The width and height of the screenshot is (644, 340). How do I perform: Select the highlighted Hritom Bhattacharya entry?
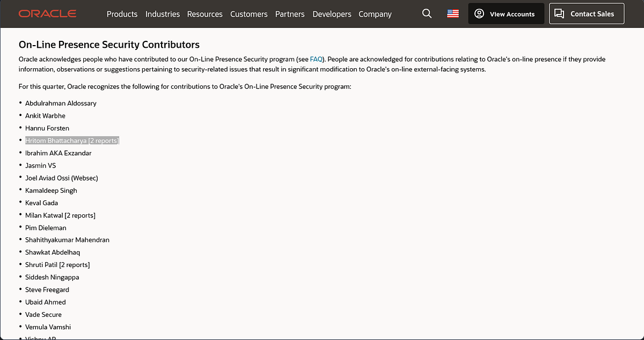click(x=72, y=140)
